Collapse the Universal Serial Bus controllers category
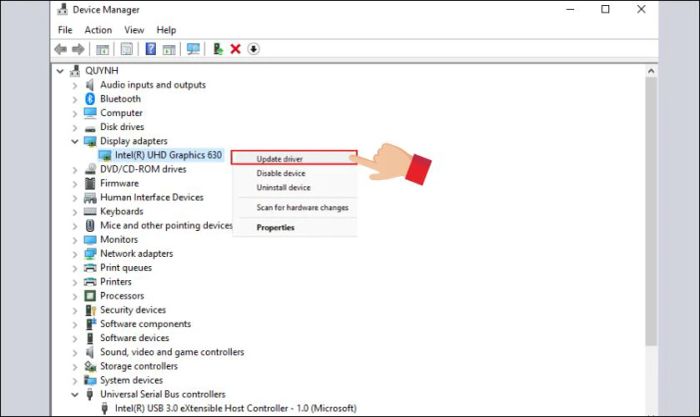 [x=75, y=395]
